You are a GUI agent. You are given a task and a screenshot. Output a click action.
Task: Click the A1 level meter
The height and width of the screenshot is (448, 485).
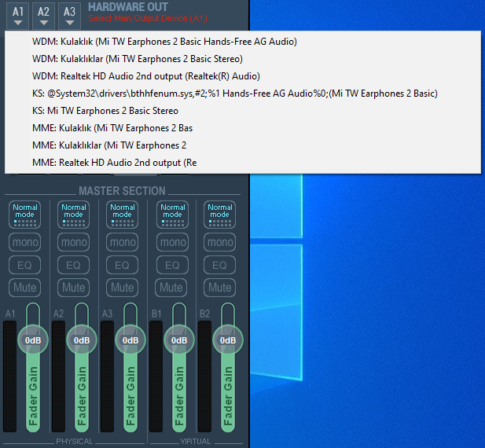[10, 376]
